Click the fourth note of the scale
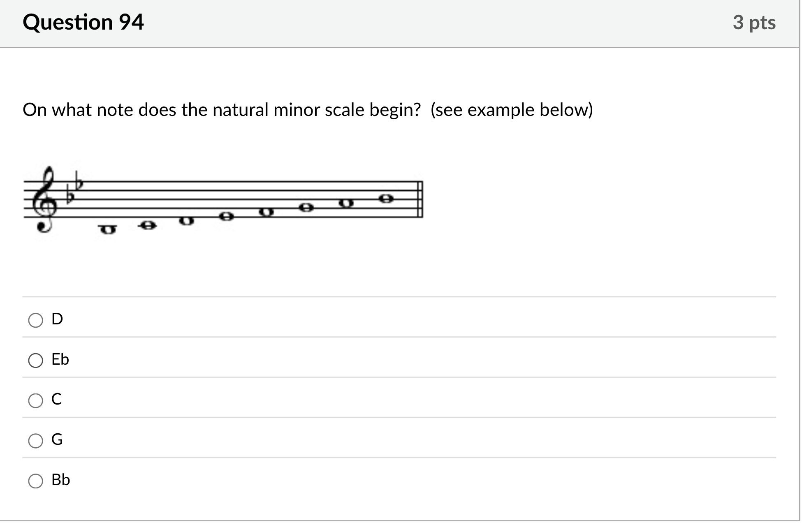 pos(225,217)
